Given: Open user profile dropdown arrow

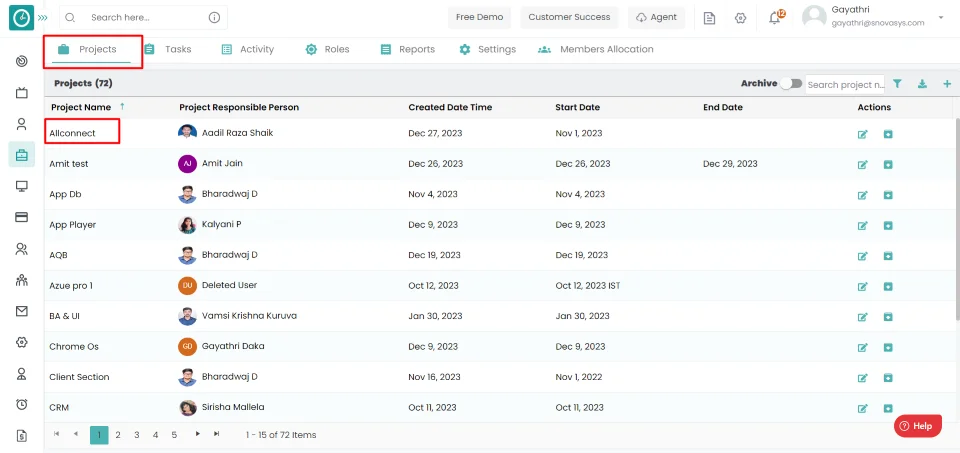Looking at the screenshot, I should click(x=940, y=17).
